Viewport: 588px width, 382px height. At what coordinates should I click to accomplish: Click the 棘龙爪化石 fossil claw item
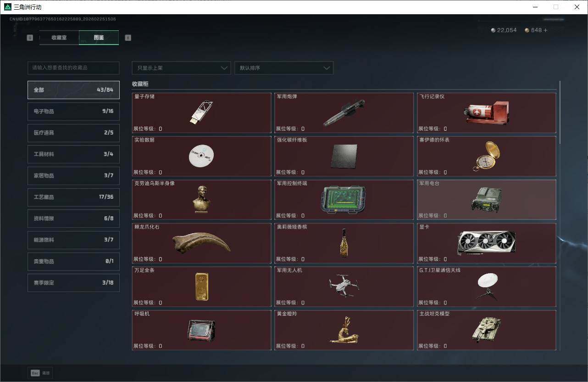click(x=201, y=243)
